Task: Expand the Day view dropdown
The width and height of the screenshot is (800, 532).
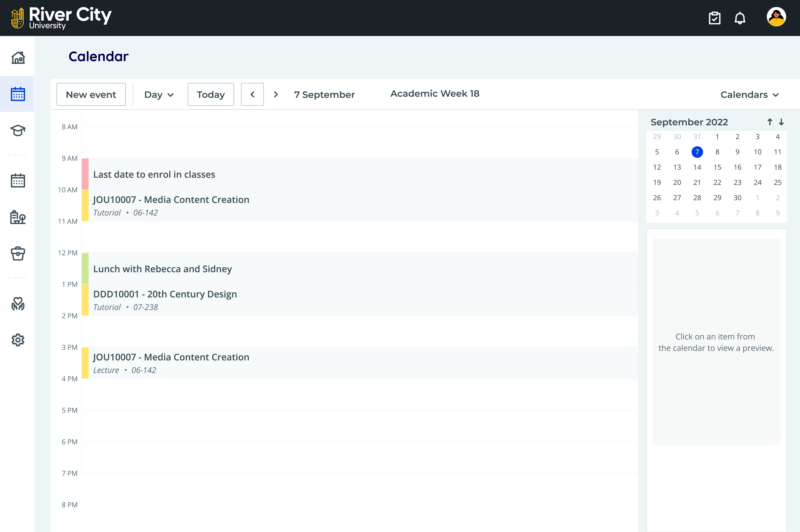Action: (159, 95)
